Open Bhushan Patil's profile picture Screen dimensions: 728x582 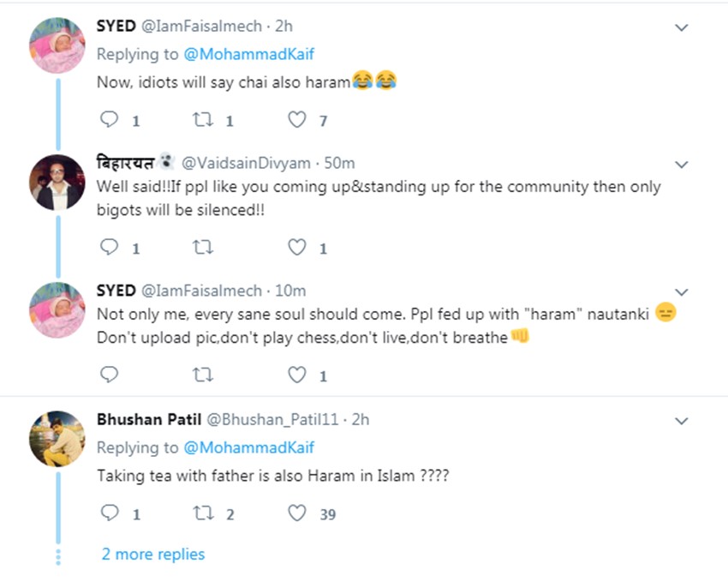pyautogui.click(x=57, y=438)
